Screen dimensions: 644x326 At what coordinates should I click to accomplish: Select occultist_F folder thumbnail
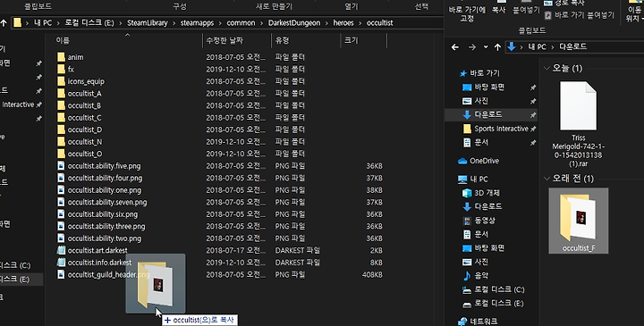[x=579, y=221]
